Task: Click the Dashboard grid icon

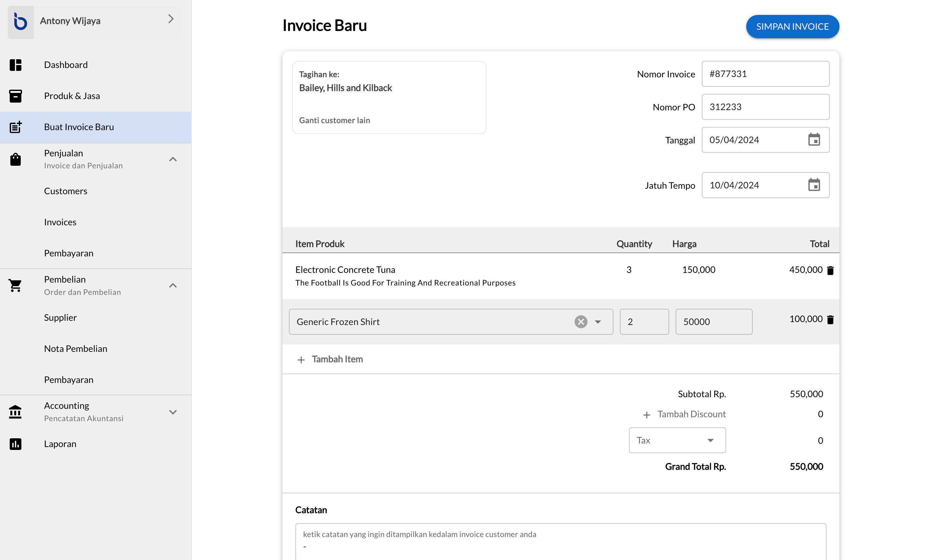Action: click(16, 65)
